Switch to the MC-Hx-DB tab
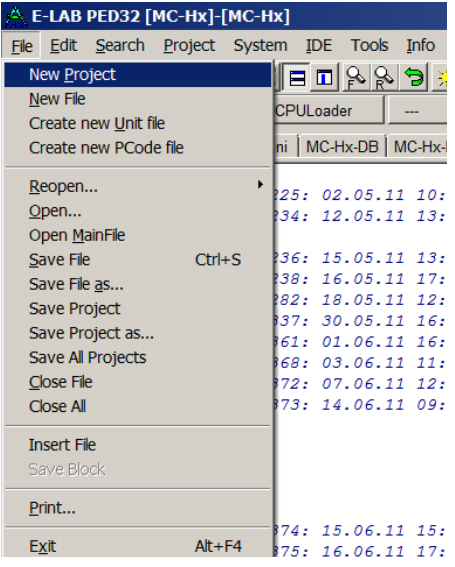Image resolution: width=455 pixels, height=567 pixels. tap(342, 147)
